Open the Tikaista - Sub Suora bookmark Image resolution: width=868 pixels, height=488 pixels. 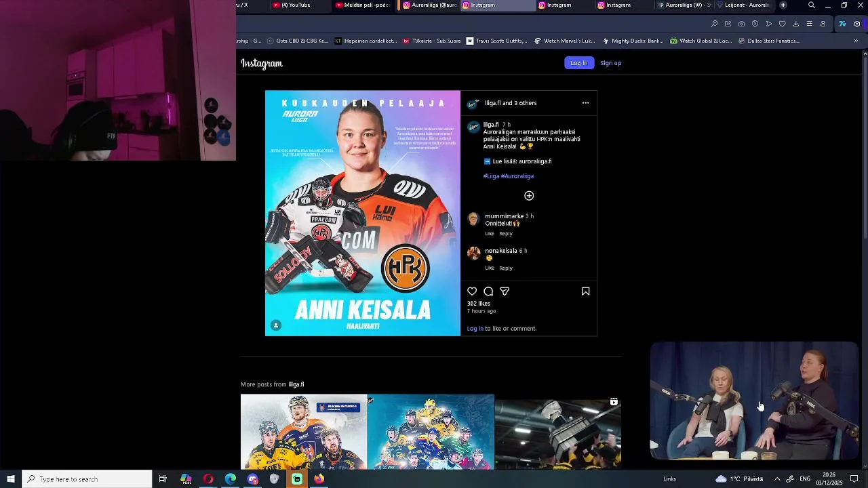432,41
